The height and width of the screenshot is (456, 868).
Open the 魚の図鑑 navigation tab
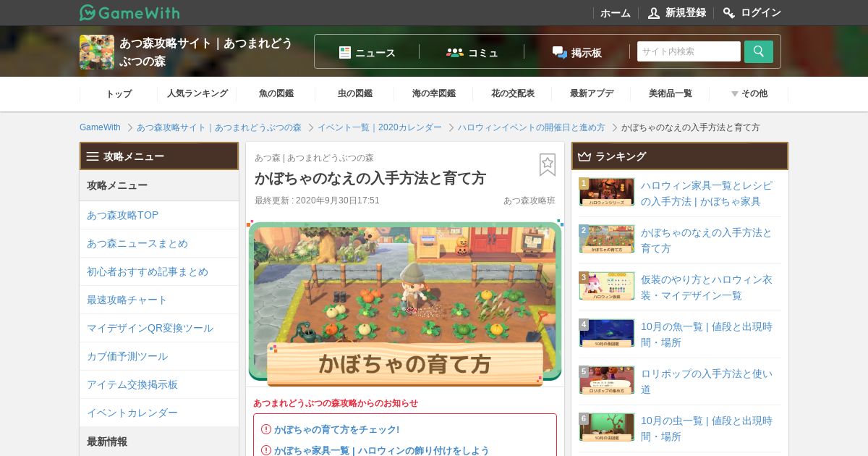point(276,93)
